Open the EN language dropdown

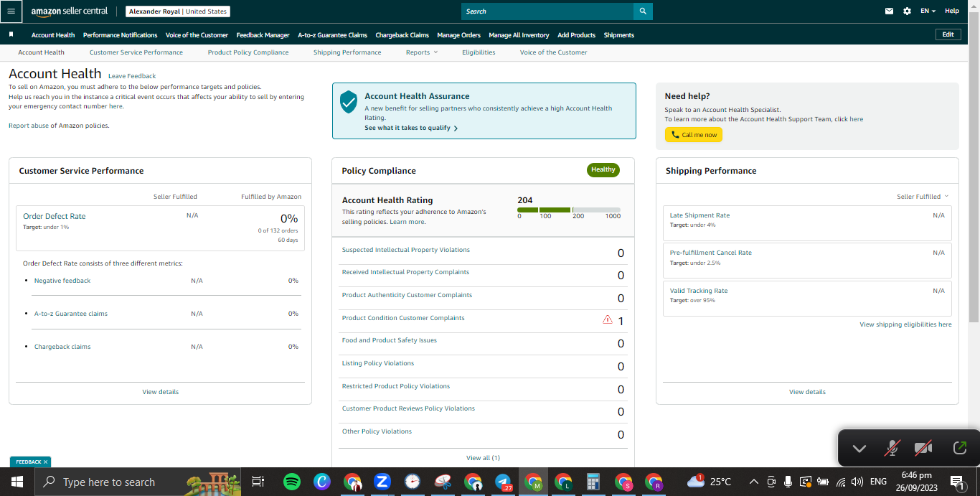pyautogui.click(x=928, y=11)
